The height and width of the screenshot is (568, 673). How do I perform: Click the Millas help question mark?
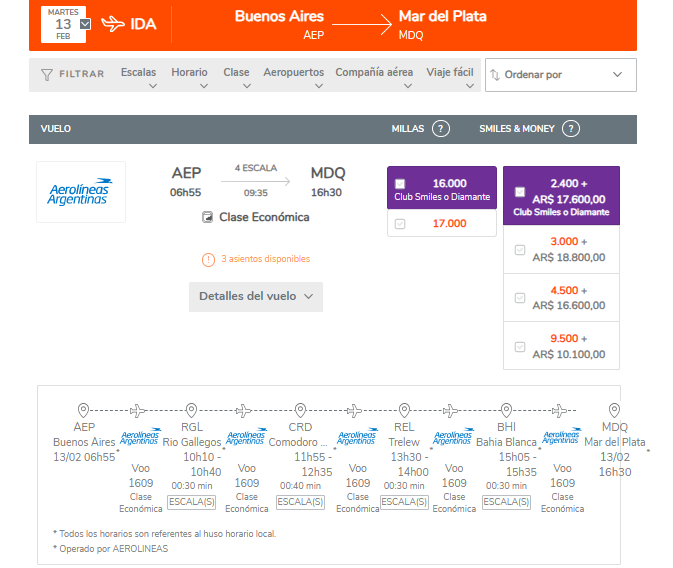pyautogui.click(x=441, y=128)
